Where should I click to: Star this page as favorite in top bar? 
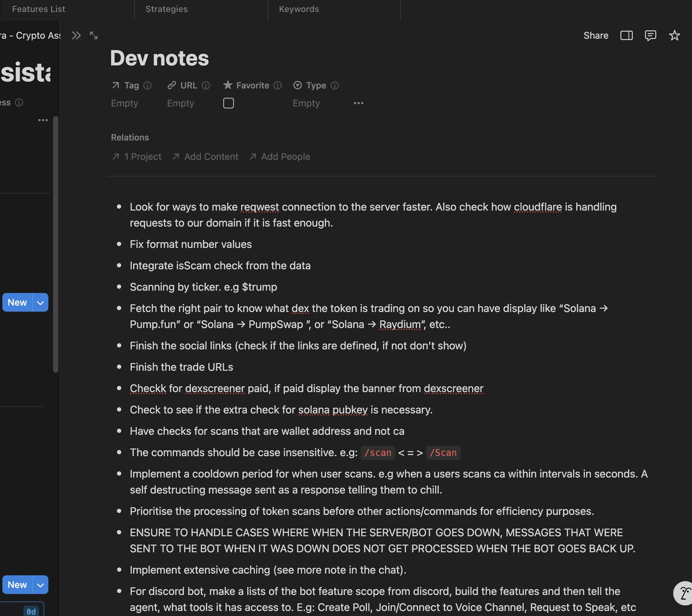674,35
